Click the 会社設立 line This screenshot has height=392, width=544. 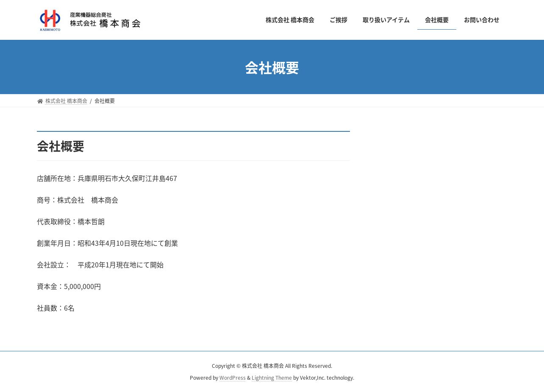pos(100,265)
